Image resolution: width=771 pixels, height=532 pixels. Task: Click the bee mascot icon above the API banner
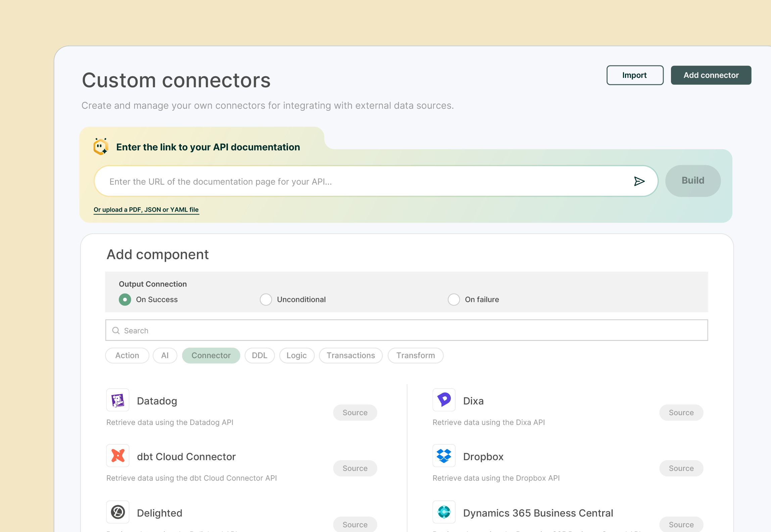click(x=100, y=147)
